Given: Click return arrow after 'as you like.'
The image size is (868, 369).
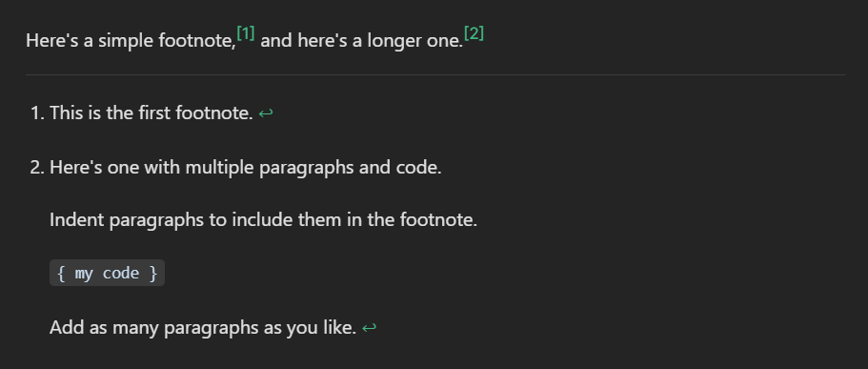Looking at the screenshot, I should pos(370,328).
